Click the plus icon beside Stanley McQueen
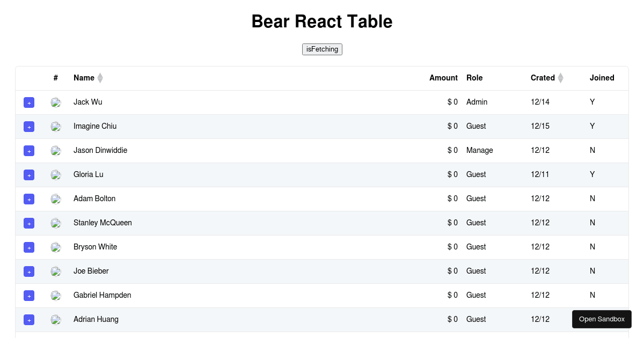 (29, 223)
